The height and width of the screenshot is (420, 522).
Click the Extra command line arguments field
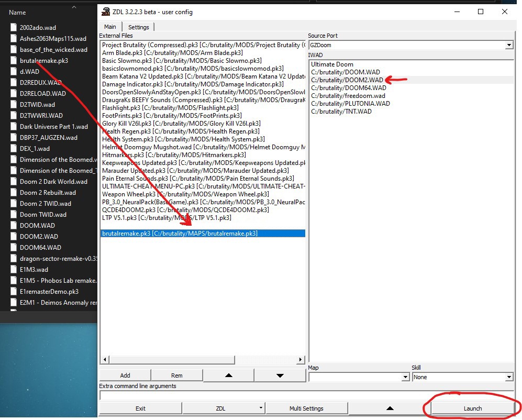coord(306,395)
